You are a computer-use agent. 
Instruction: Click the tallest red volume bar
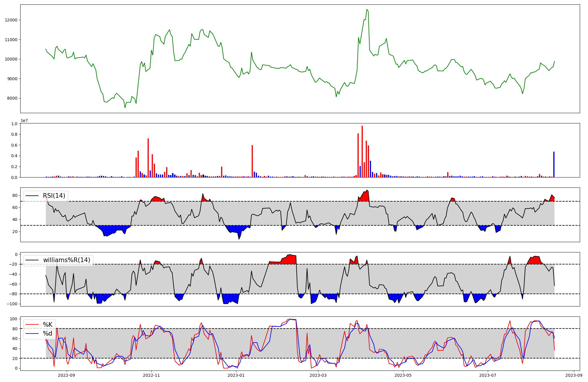362,153
